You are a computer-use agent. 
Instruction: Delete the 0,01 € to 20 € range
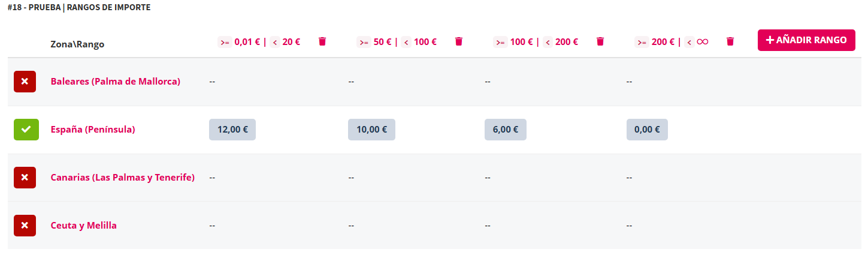tap(322, 41)
